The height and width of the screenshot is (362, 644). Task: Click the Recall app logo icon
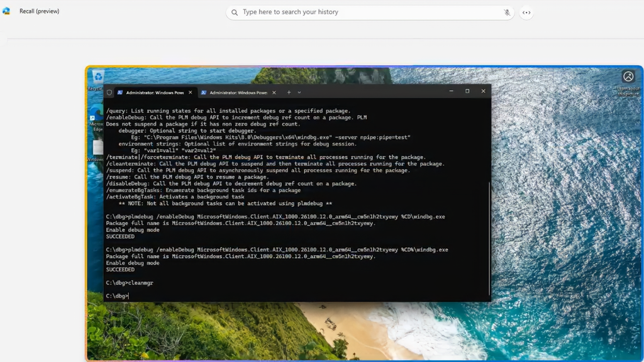7,11
